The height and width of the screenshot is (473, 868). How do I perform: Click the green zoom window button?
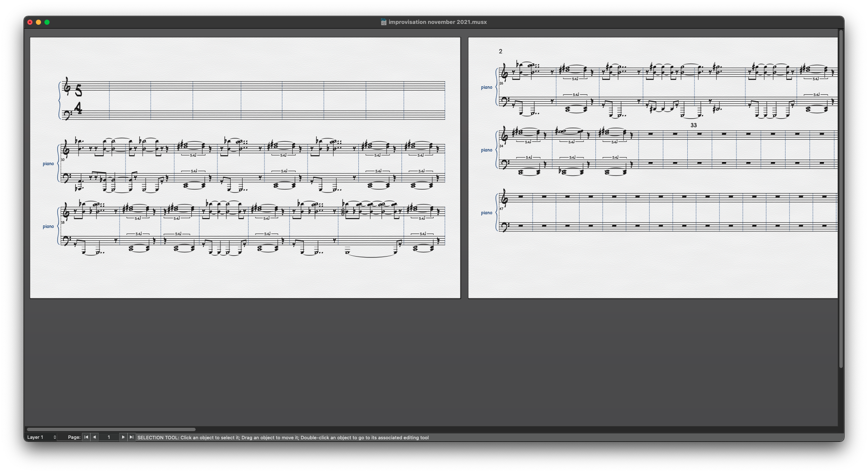pos(47,22)
